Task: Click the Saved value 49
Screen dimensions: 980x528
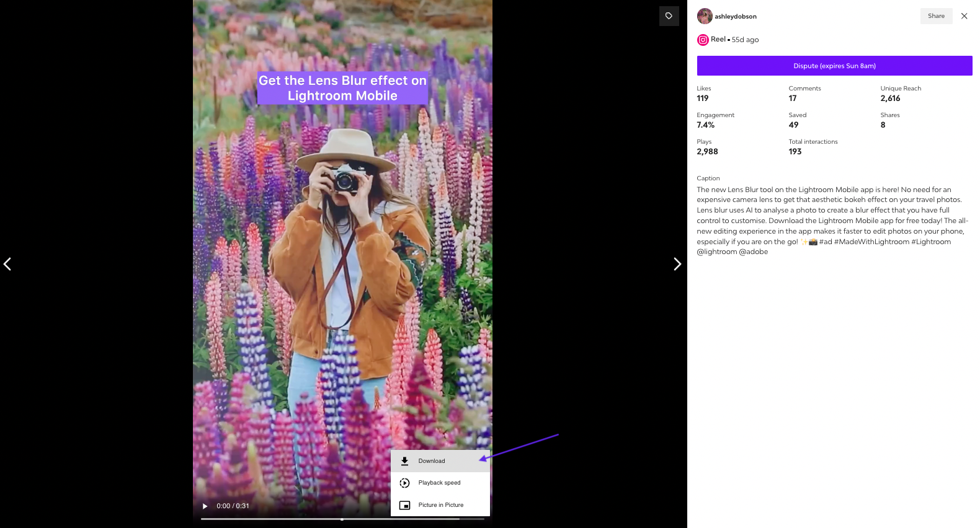Action: 793,125
